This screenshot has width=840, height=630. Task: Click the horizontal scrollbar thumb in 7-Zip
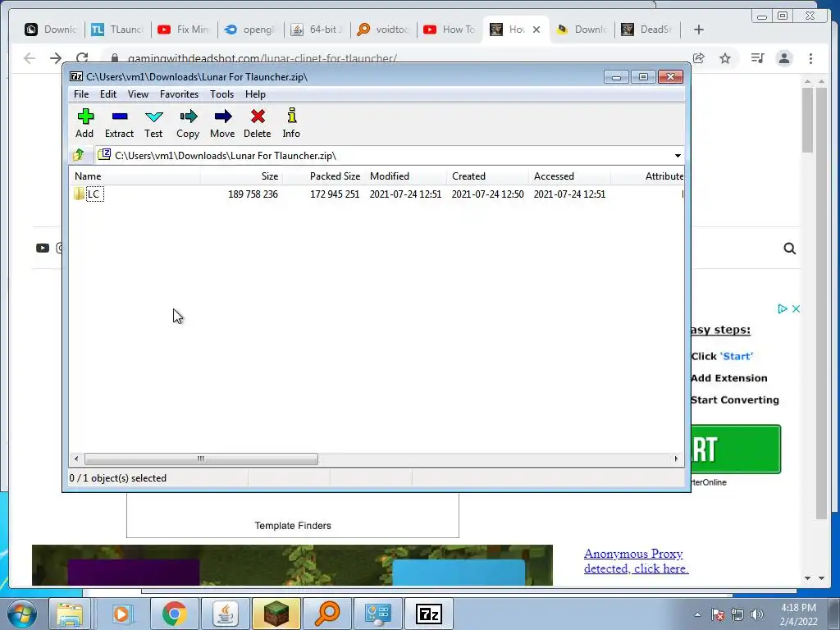(201, 459)
